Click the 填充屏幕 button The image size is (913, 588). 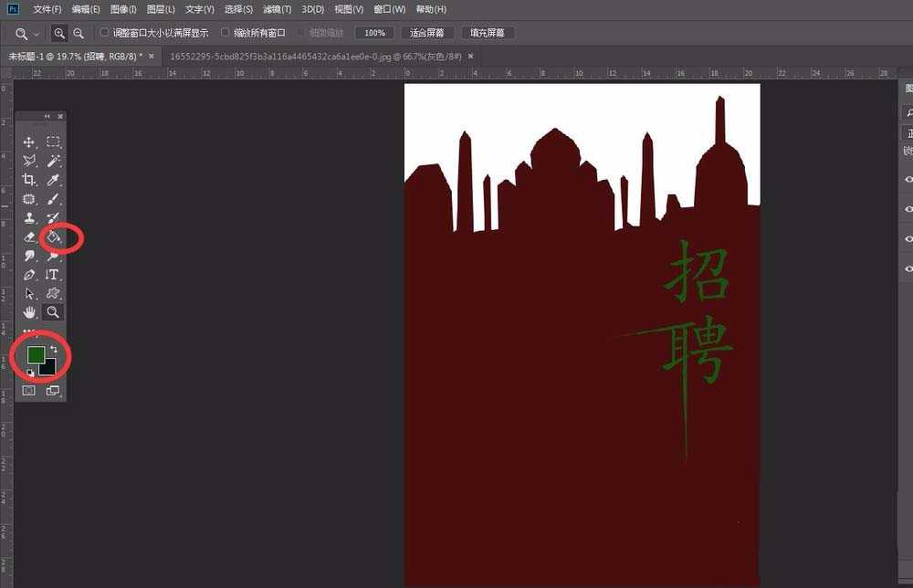tap(488, 33)
